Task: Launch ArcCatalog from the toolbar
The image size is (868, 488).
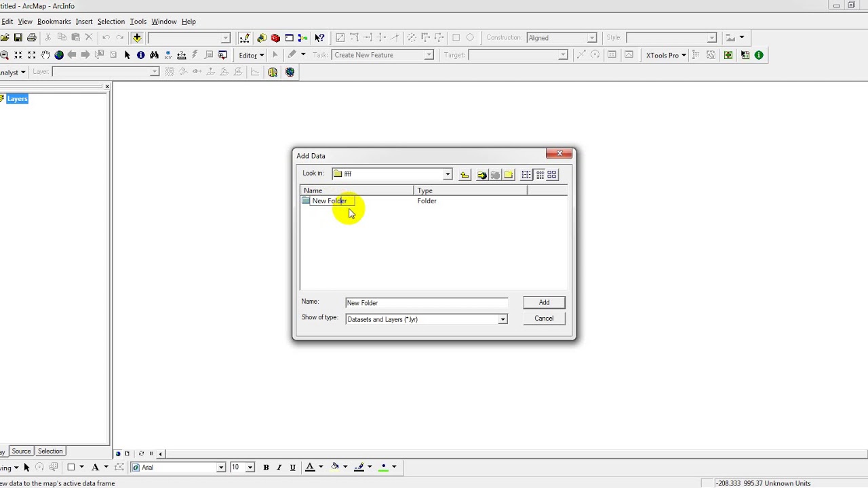Action: [262, 38]
